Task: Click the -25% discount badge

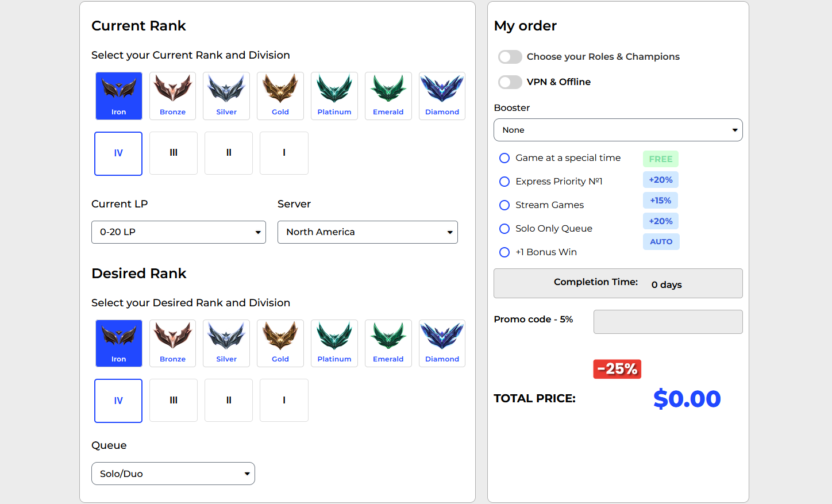Action: [617, 369]
